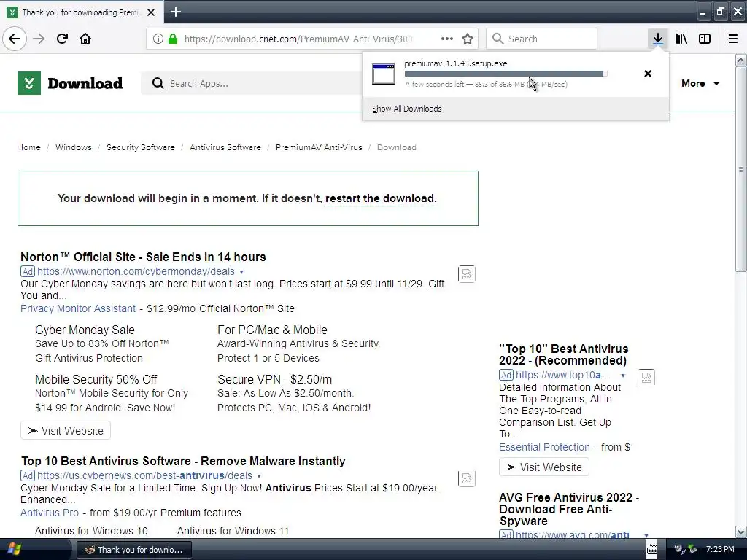Open page actions three-dots menu

447,39
